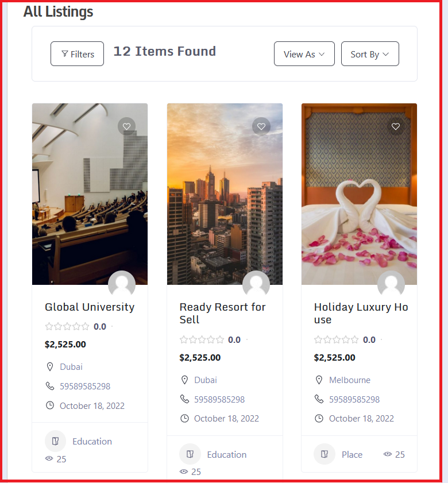448x483 pixels.
Task: Click Global University author avatar
Action: 122,284
